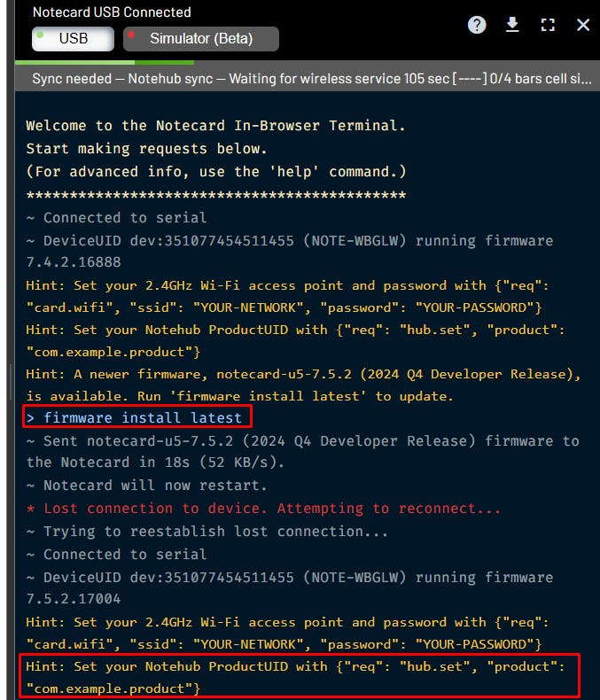Click the 'Notecard USB Connected' title

click(x=112, y=12)
